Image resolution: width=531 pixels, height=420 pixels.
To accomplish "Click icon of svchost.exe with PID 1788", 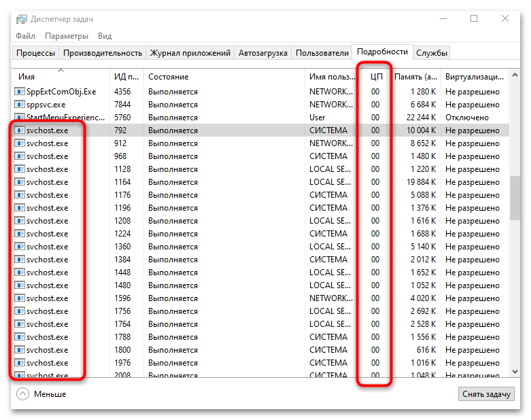I will click(x=20, y=336).
